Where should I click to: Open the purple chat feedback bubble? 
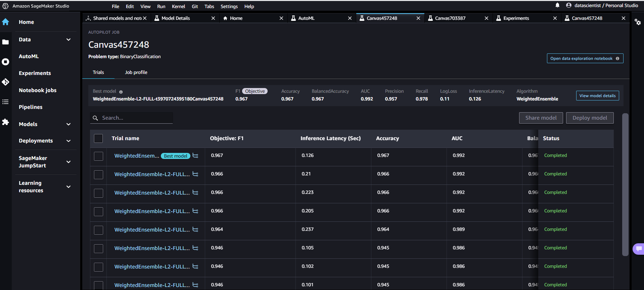tap(639, 249)
